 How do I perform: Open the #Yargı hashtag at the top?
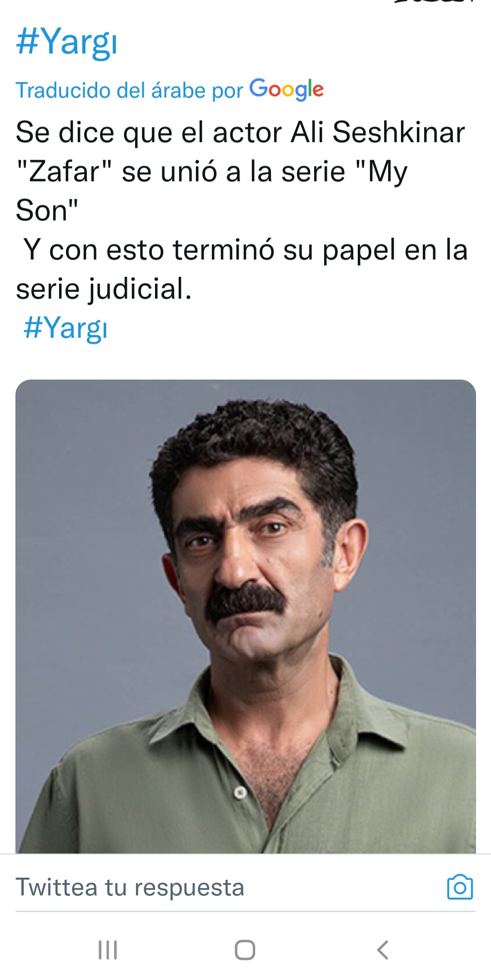pos(66,42)
